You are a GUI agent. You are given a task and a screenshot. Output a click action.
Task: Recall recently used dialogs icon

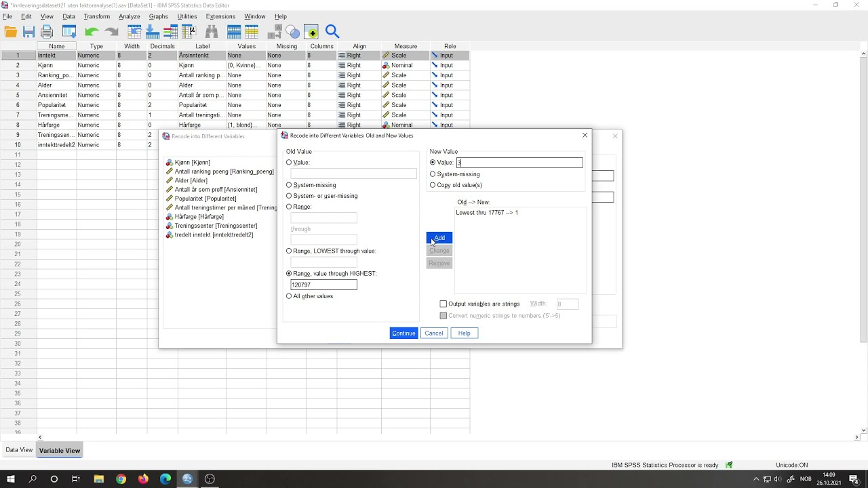pyautogui.click(x=69, y=32)
